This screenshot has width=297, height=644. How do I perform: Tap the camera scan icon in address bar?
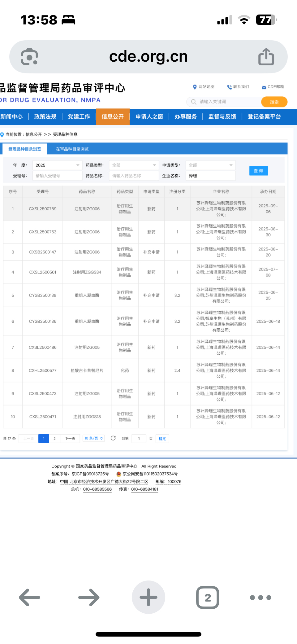pyautogui.click(x=29, y=57)
